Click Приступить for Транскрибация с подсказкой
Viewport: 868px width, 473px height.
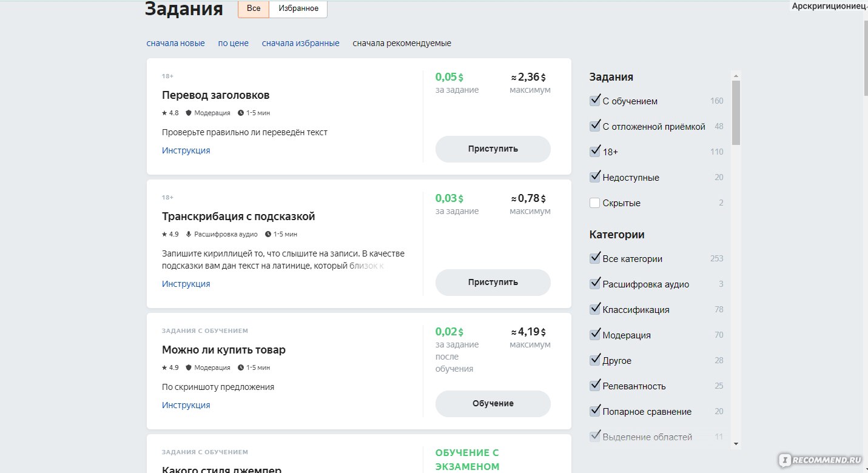[x=493, y=283]
